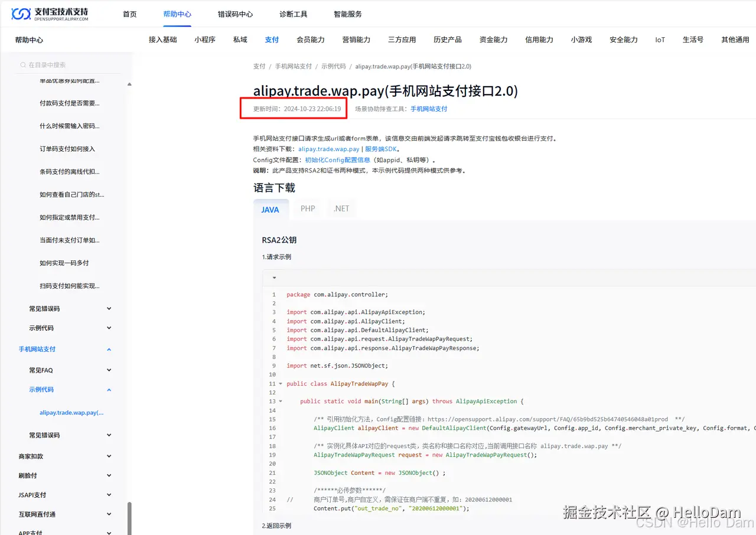This screenshot has height=535, width=756.
Task: Open 如何实现一码多付 sidebar item
Action: click(64, 263)
